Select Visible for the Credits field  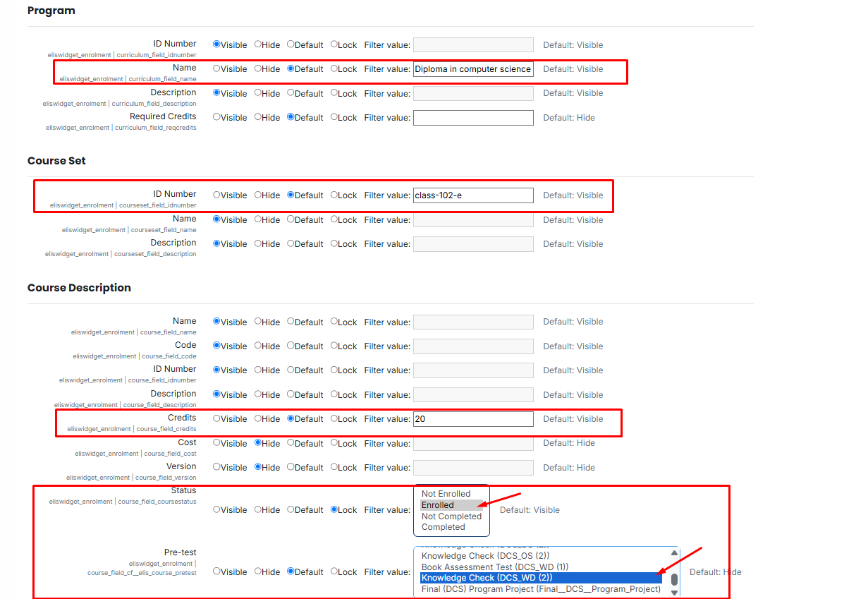(216, 418)
